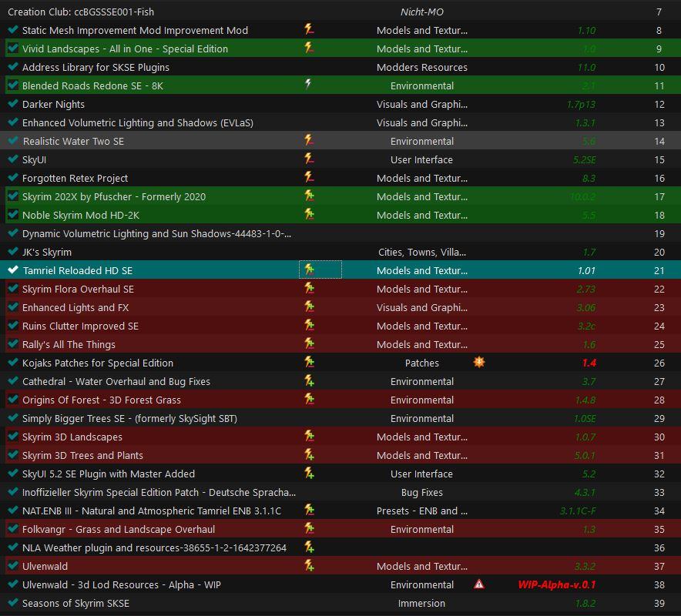This screenshot has width=681, height=616.
Task: Toggle Enhanced Volumetric Lighting and Shadows checkbox
Action: 13,122
